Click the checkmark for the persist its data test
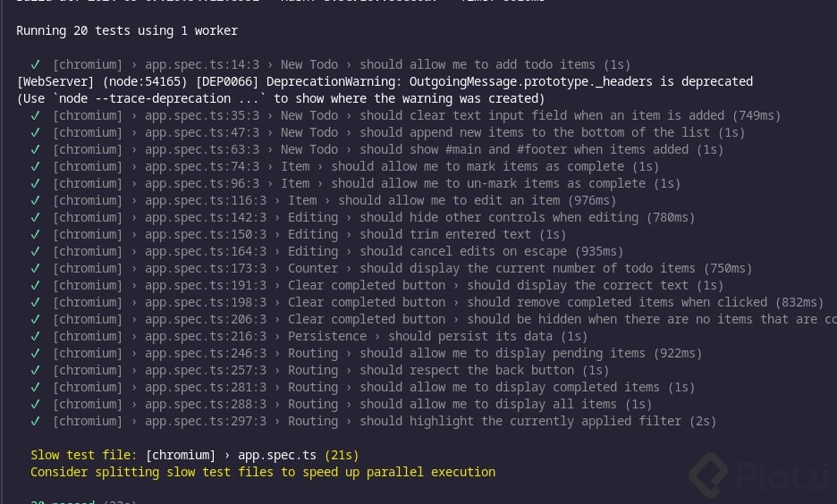Screen dimensions: 837x504 pos(35,336)
